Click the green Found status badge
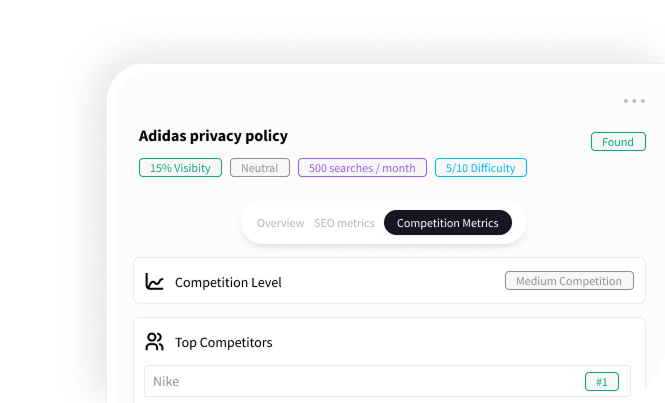The height and width of the screenshot is (403, 665). (618, 142)
